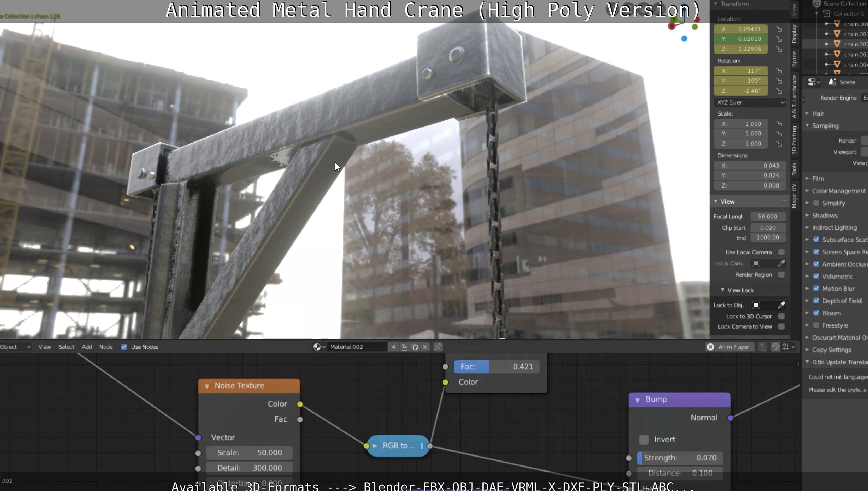Viewport: 868px width, 491px height.
Task: Toggle the Simplify checkbox in render settings
Action: [816, 203]
